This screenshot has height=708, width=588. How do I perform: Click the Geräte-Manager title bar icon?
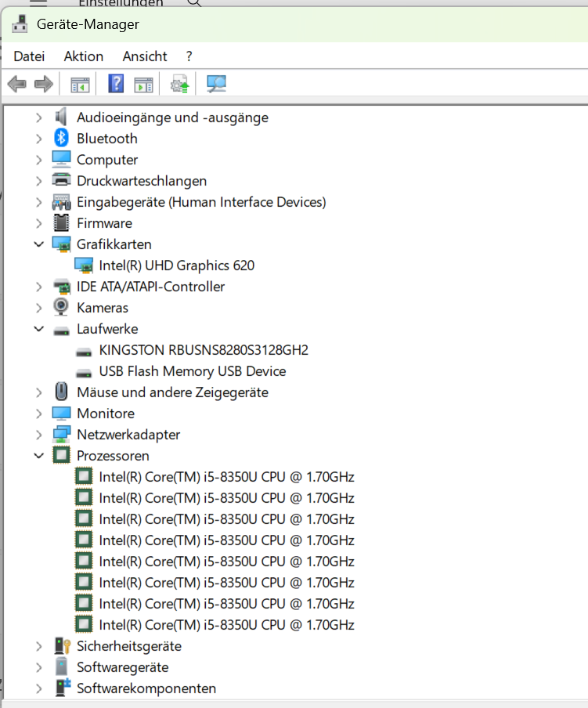tap(20, 23)
